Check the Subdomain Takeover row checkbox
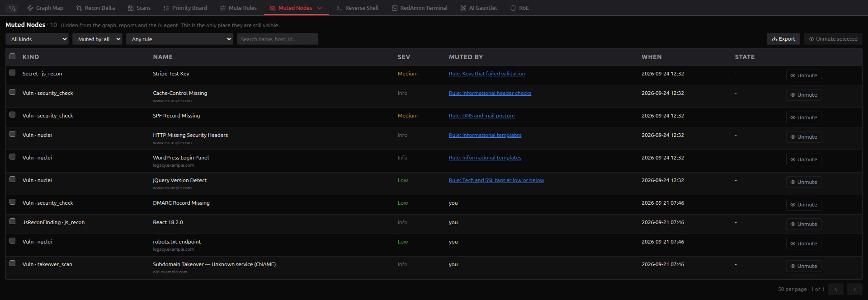868x300 pixels. pyautogui.click(x=13, y=263)
